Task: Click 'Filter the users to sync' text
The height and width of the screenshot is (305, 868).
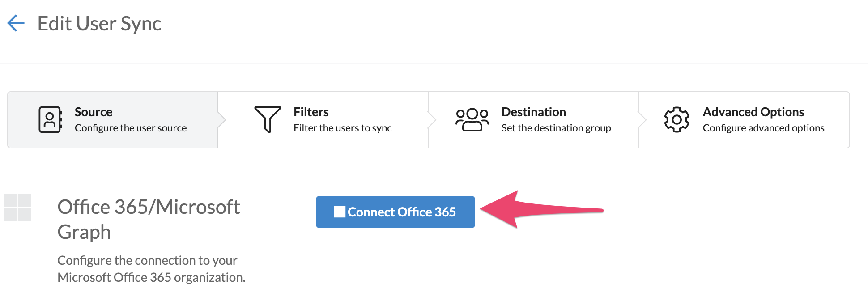Action: (343, 128)
